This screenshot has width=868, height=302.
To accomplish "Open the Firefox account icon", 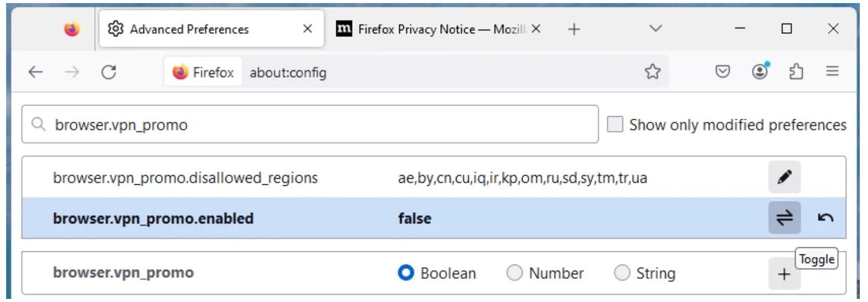I will coord(760,72).
